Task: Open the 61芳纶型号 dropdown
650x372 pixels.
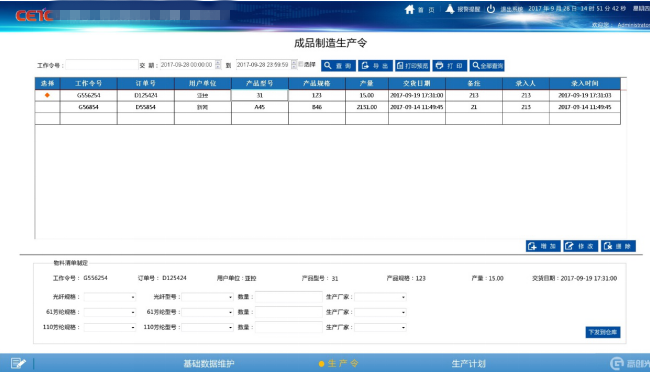Action: [x=207, y=312]
